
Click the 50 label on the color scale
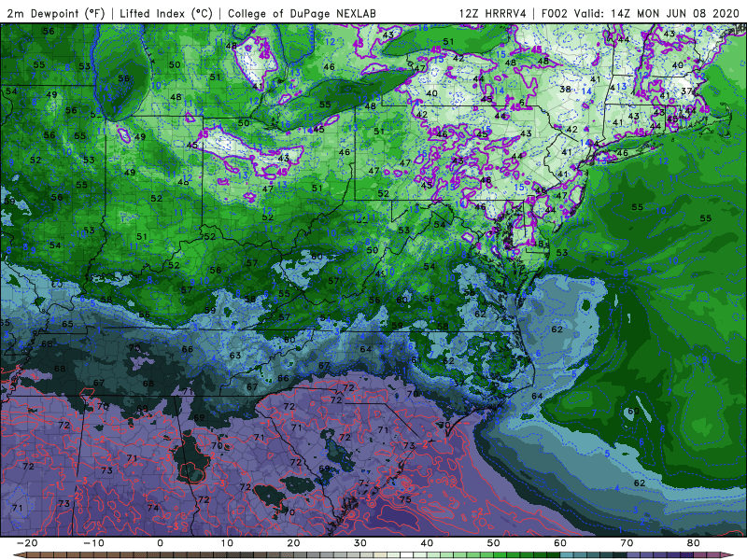(494, 543)
